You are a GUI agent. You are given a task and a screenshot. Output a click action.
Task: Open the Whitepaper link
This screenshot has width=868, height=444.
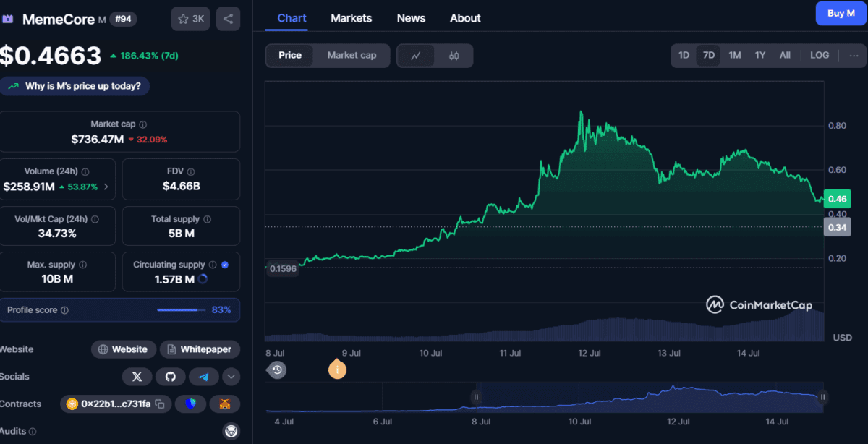tap(200, 349)
